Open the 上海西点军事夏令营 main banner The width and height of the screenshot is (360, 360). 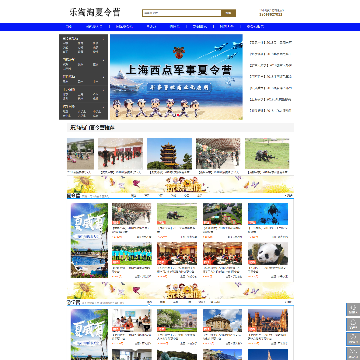point(176,77)
